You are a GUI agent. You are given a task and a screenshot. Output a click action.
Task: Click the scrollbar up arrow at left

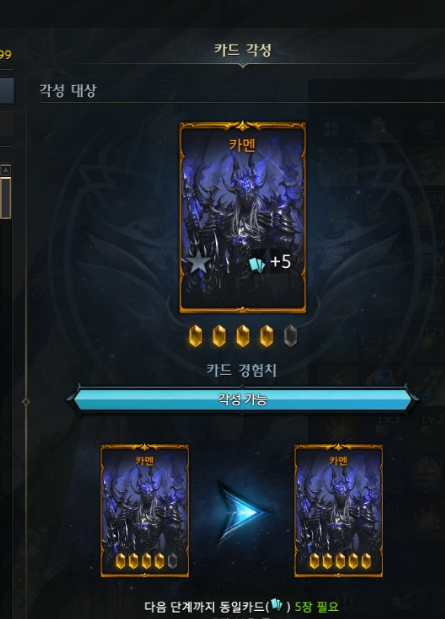6,170
